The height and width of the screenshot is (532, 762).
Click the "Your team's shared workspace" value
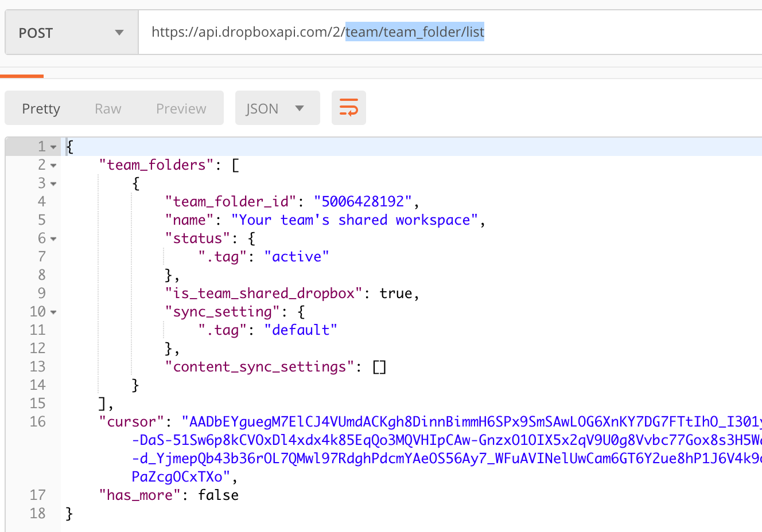355,220
